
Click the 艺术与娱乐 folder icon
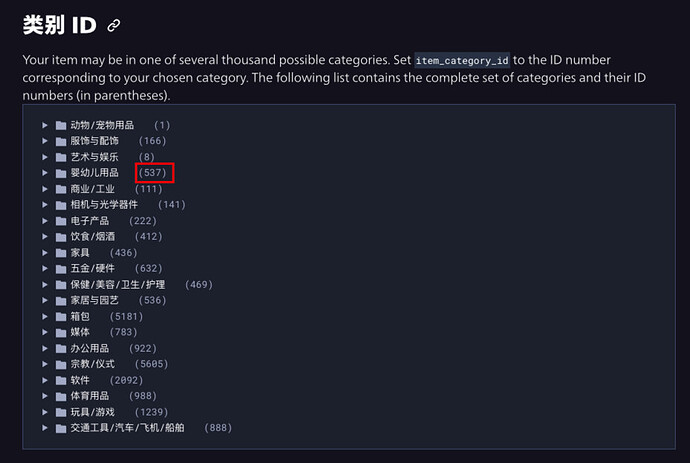pos(61,158)
